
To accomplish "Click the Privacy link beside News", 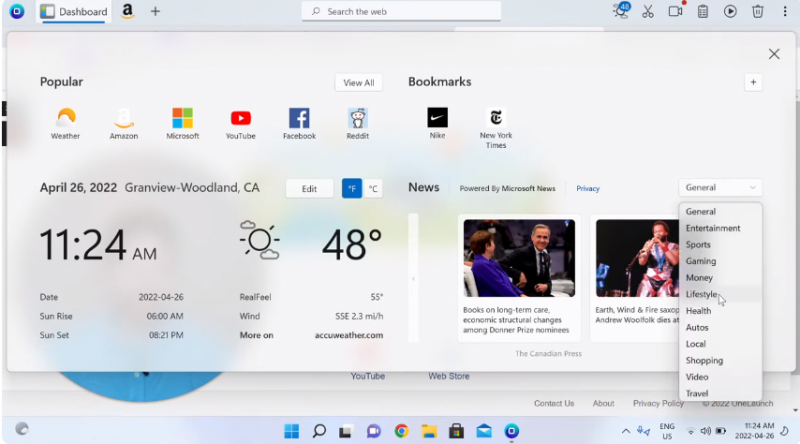I will pyautogui.click(x=588, y=188).
